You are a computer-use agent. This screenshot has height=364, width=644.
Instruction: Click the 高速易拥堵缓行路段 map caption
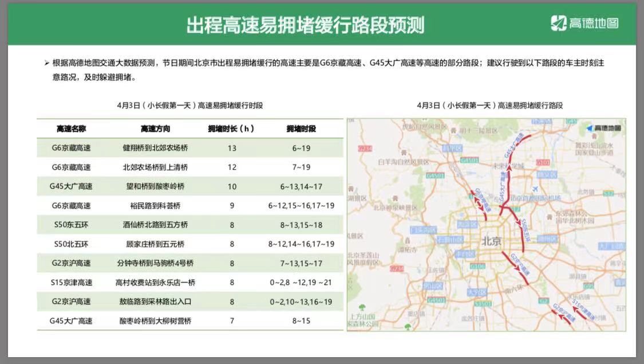[x=490, y=105]
